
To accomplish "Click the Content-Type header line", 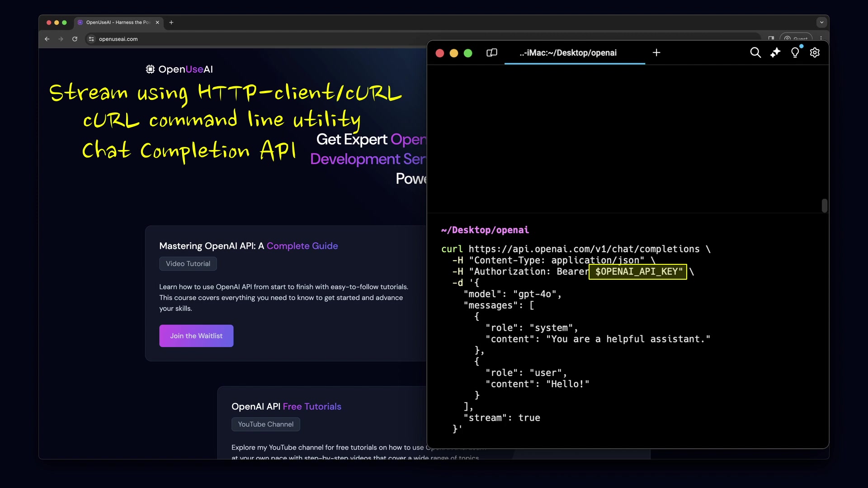I will coord(554,260).
